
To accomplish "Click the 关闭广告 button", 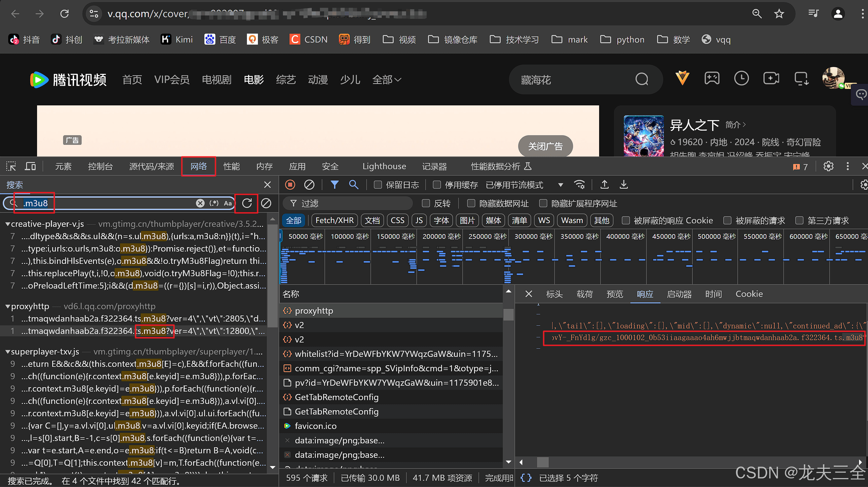I will [545, 146].
